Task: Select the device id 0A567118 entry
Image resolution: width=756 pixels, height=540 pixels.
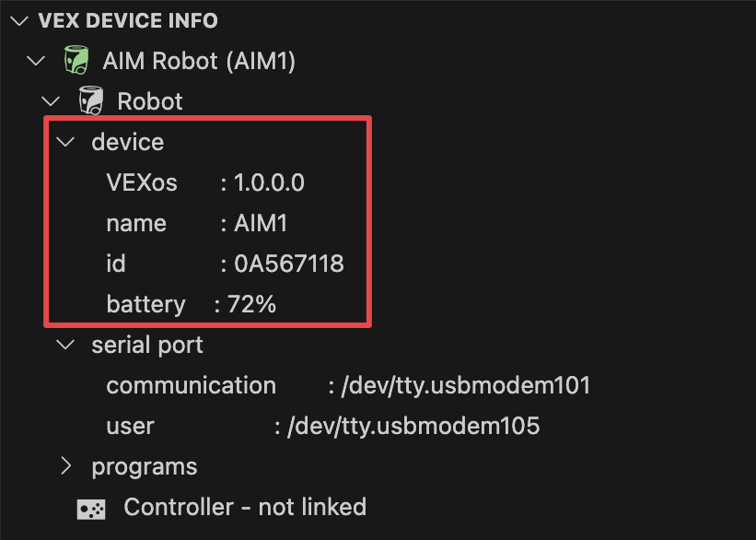Action: pos(230,263)
